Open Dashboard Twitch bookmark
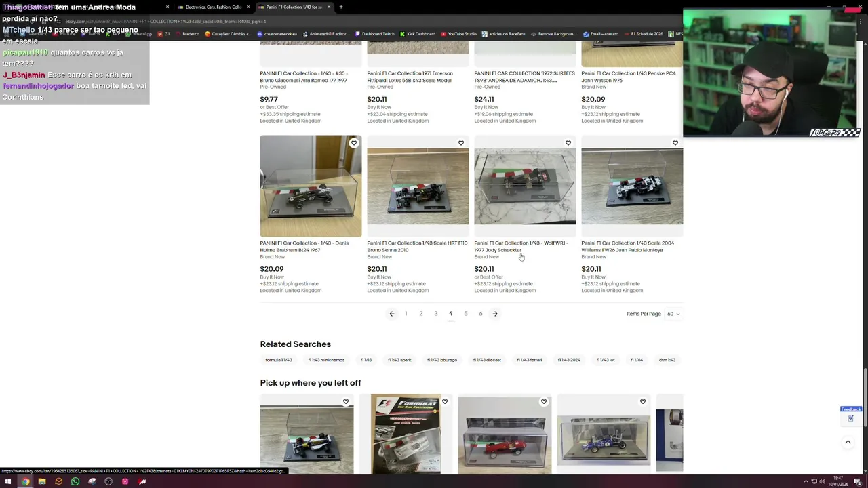868x488 pixels. (375, 34)
